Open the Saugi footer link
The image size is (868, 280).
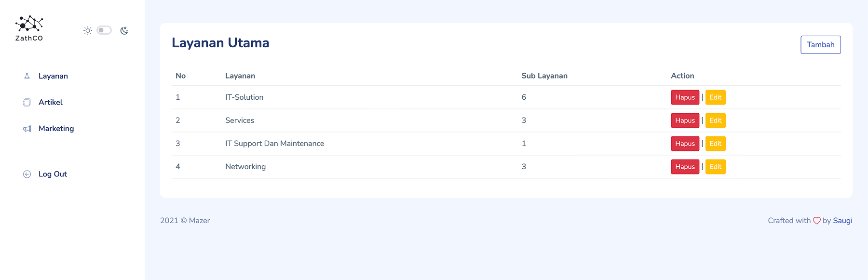(842, 221)
